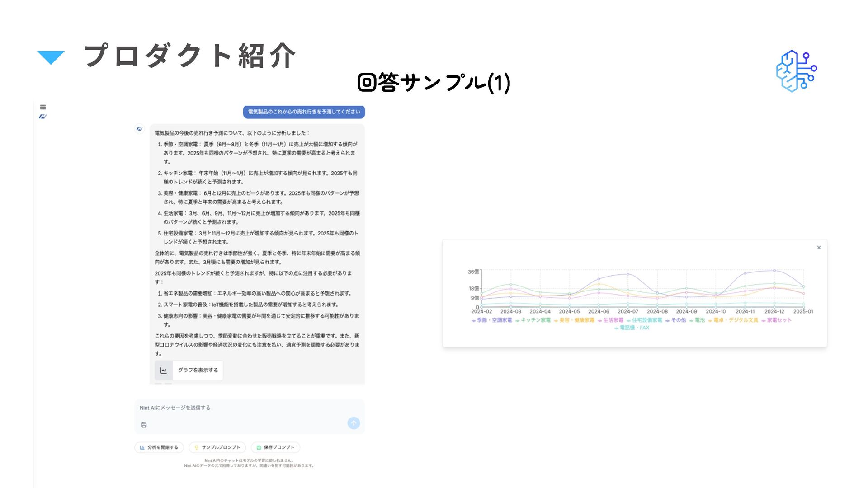Toggle 電話機・FAX series in chart legend
This screenshot has width=868, height=488.
pos(632,328)
